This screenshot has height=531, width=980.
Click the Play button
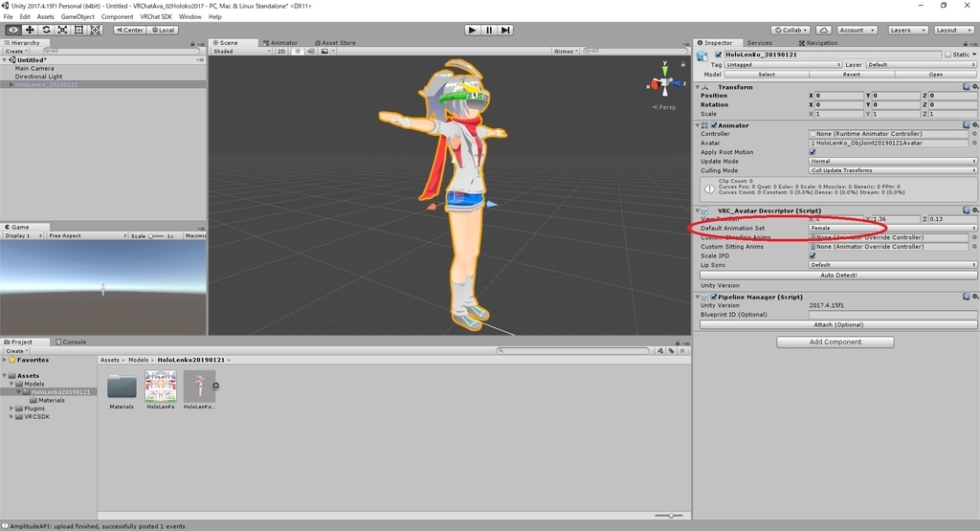coord(473,30)
